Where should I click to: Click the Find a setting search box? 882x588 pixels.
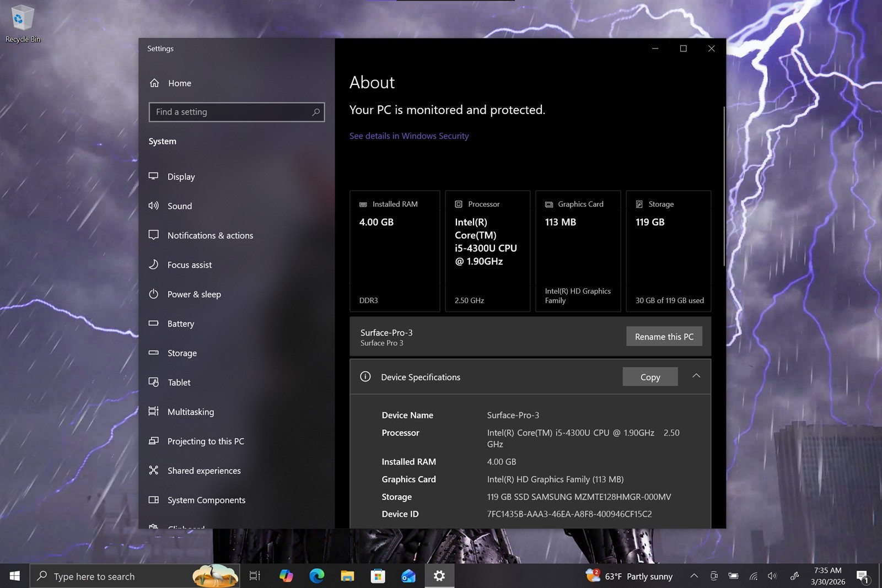(236, 112)
